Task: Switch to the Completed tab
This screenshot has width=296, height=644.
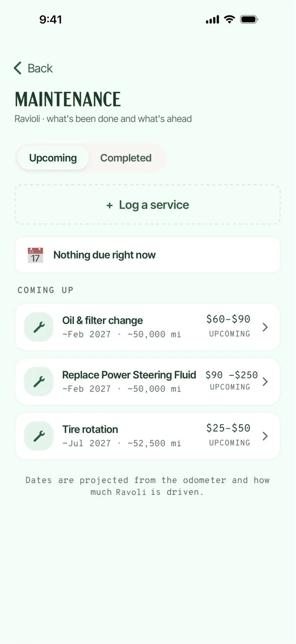Action: 126,158
